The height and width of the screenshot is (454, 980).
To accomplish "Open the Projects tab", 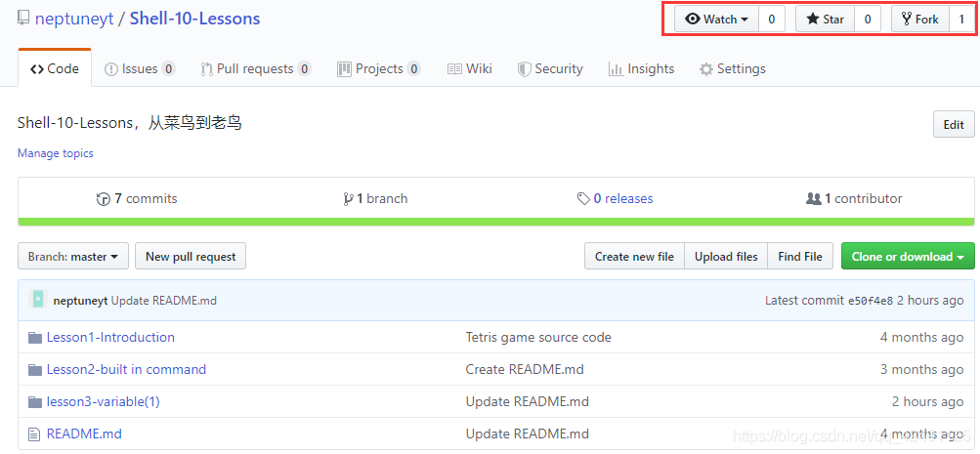I will 379,68.
